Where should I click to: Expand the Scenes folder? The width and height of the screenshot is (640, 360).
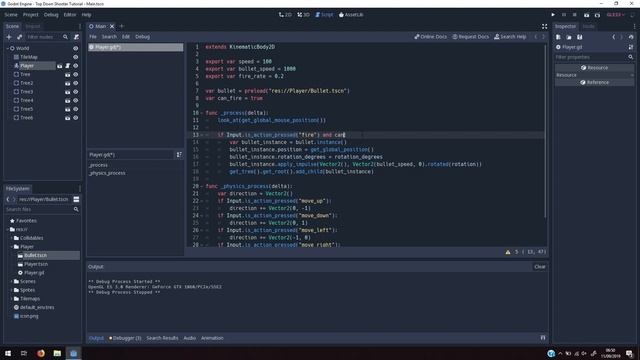(x=11, y=281)
